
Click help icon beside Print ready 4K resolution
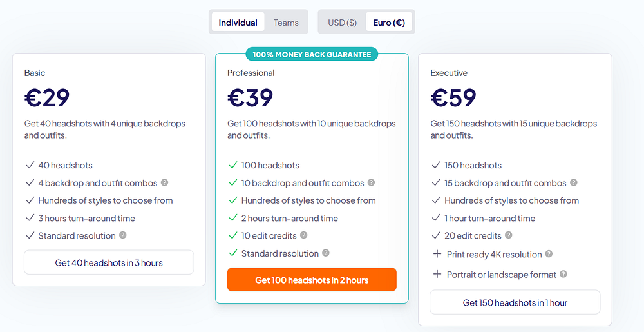[549, 254]
